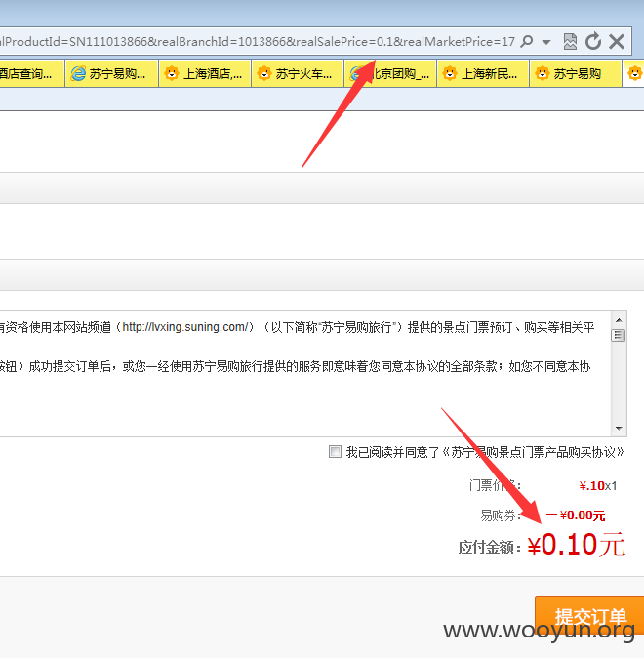Click the 应付金额 label
This screenshot has height=658, width=644.
[x=489, y=548]
